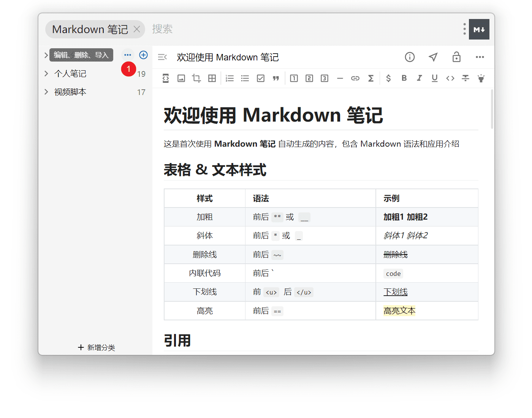Apply heading level 1
This screenshot has height=418, width=532.
coord(294,78)
